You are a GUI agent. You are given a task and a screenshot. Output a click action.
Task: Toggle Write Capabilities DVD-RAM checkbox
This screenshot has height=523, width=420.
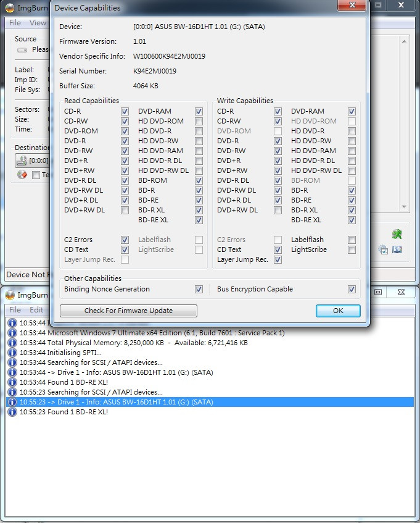352,111
